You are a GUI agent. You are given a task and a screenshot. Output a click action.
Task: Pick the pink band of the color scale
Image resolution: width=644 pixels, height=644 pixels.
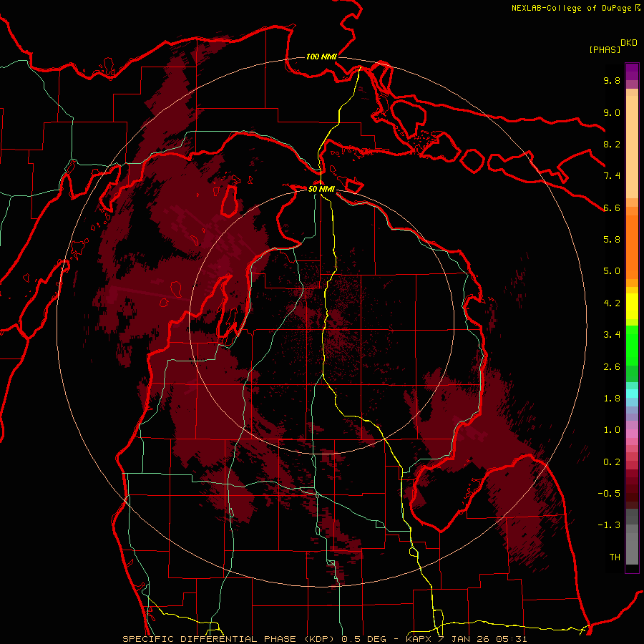click(632, 434)
